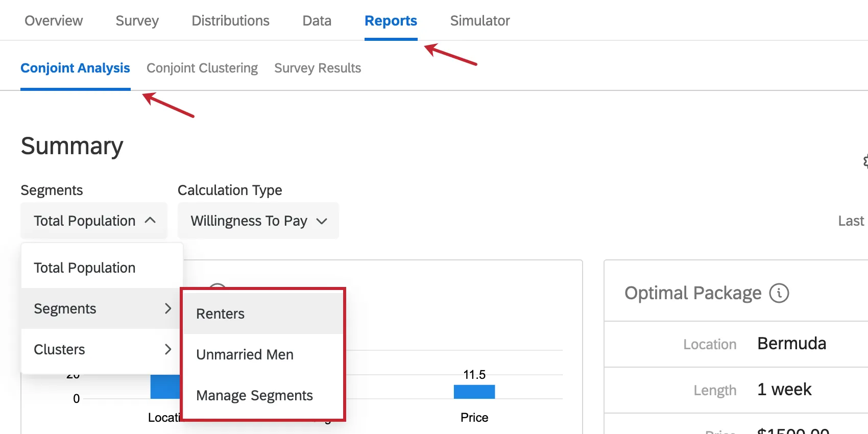The height and width of the screenshot is (434, 868).
Task: Go to the Overview tab
Action: [54, 21]
